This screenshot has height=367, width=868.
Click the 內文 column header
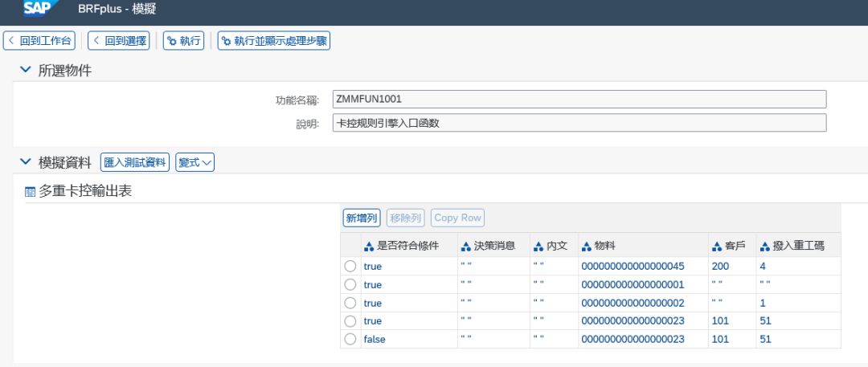pos(554,246)
